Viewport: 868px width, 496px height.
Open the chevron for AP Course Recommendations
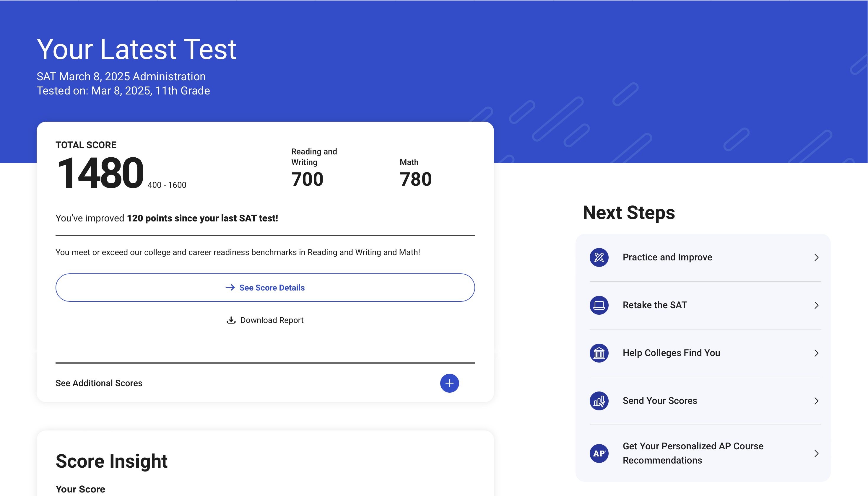point(816,453)
